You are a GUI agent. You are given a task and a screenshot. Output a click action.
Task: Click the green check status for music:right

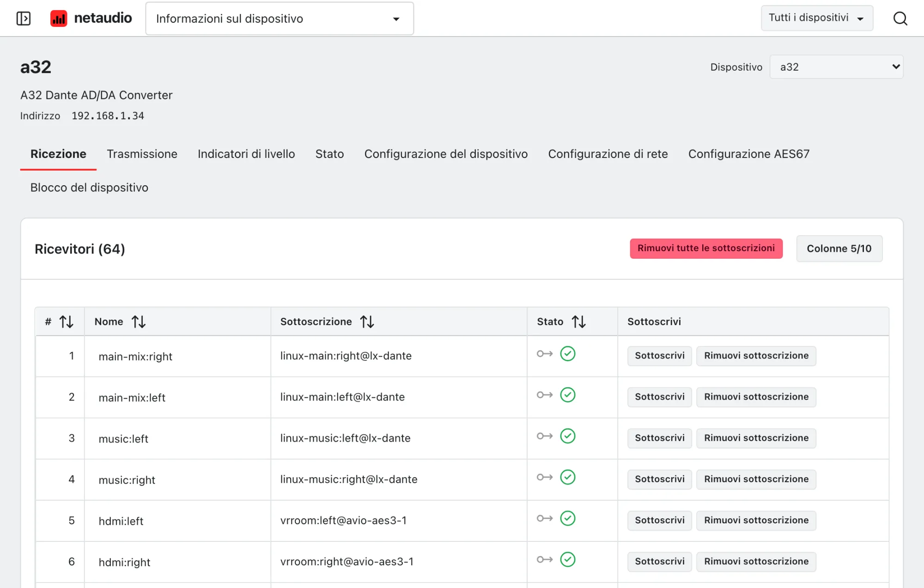(x=568, y=477)
